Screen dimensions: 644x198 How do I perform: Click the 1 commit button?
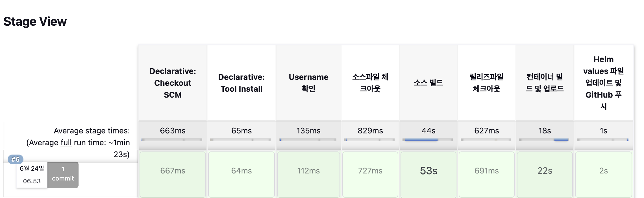click(x=63, y=174)
